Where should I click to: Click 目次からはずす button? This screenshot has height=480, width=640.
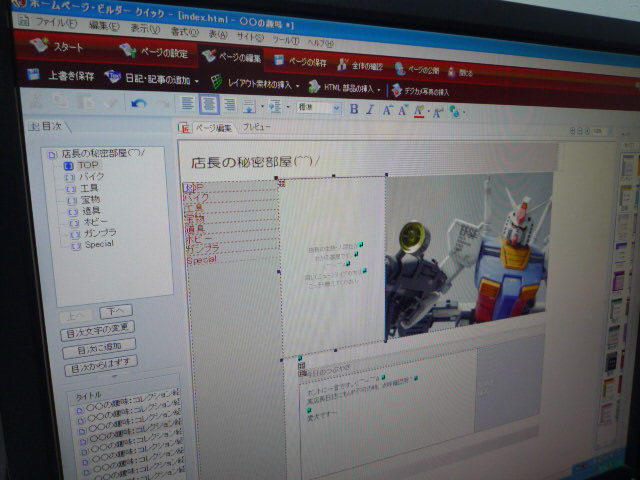[101, 365]
